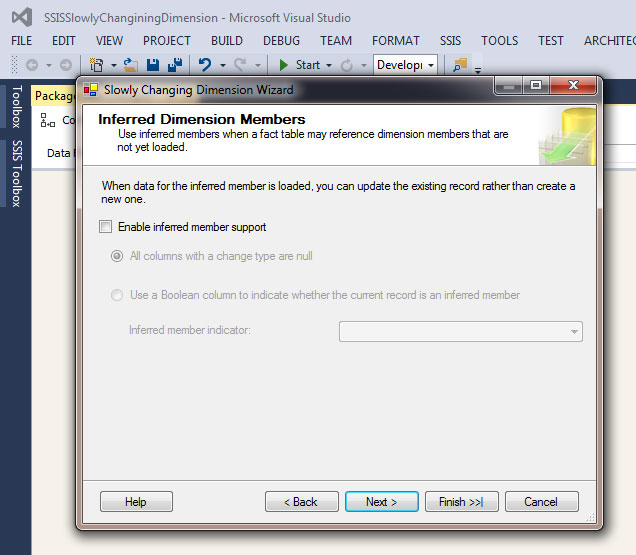Screen dimensions: 636x555
Task: Click the Save All icon
Action: (175, 65)
